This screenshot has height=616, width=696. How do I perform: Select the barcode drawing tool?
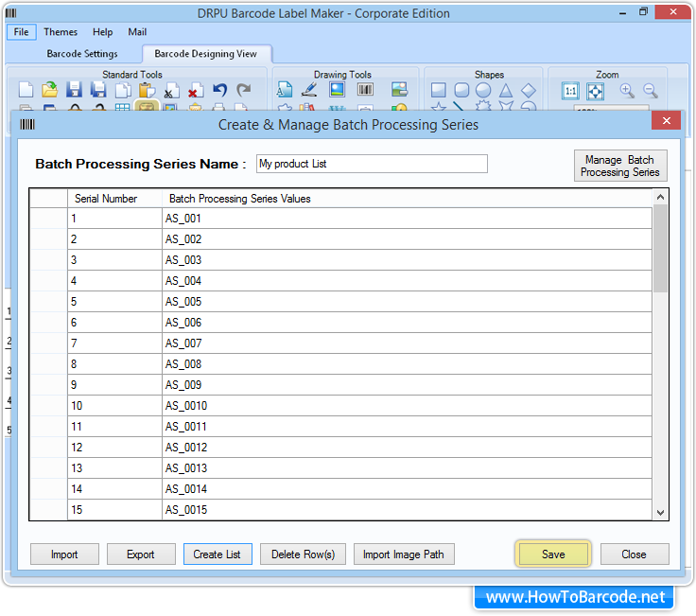pyautogui.click(x=365, y=91)
